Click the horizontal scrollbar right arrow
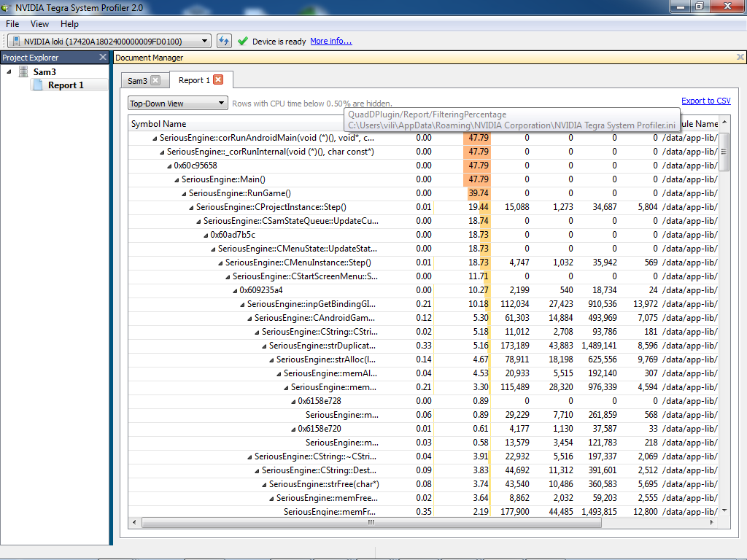747x560 pixels. click(712, 522)
